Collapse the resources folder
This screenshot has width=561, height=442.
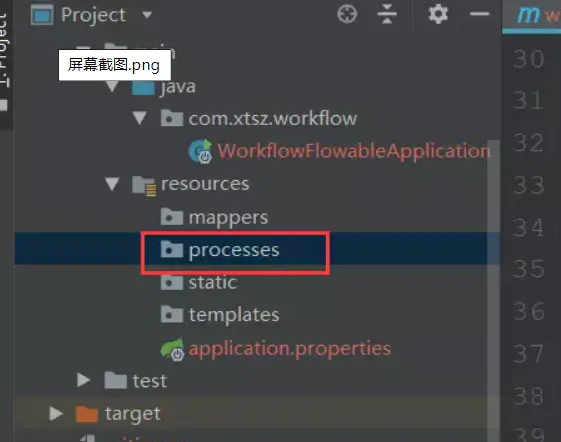[112, 184]
